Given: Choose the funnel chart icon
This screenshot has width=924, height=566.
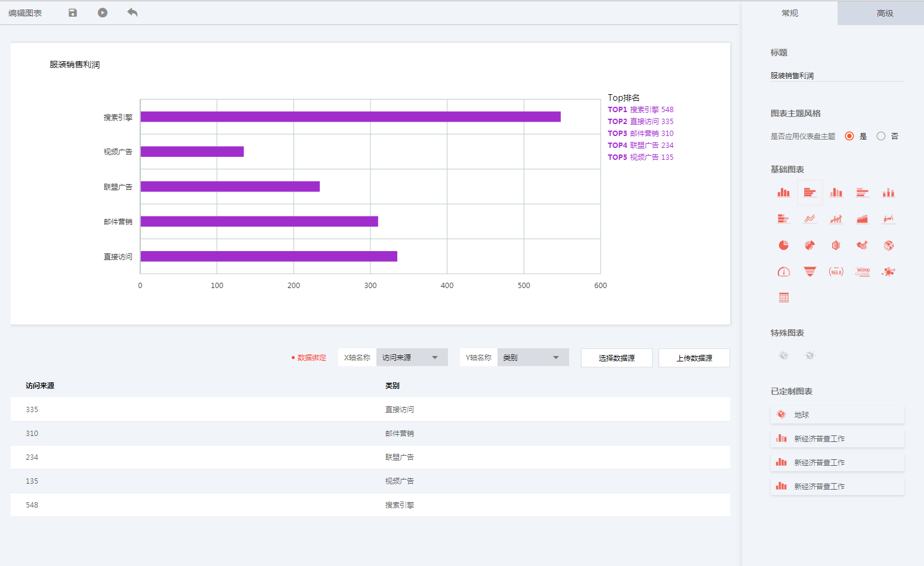Looking at the screenshot, I should pos(809,271).
